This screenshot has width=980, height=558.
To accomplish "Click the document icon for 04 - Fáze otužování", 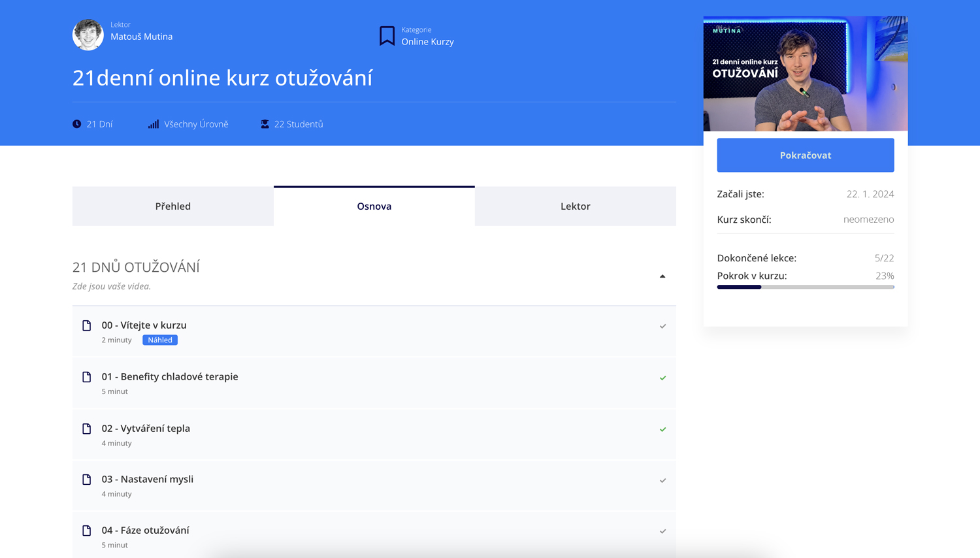I will 87,531.
